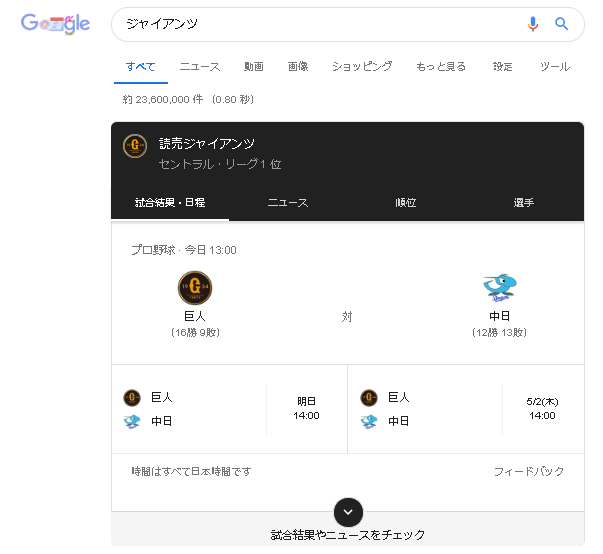This screenshot has width=603, height=554.
Task: Open the 順位 tab
Action: (406, 203)
